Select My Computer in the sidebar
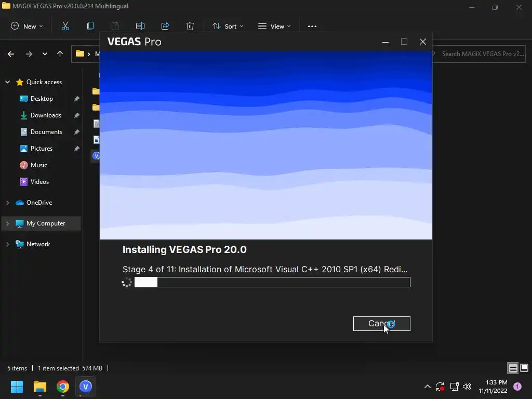This screenshot has width=532, height=399. 46,223
